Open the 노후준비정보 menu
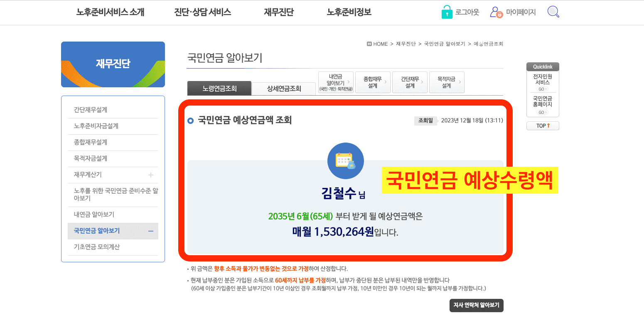The width and height of the screenshot is (644, 313). [x=349, y=12]
